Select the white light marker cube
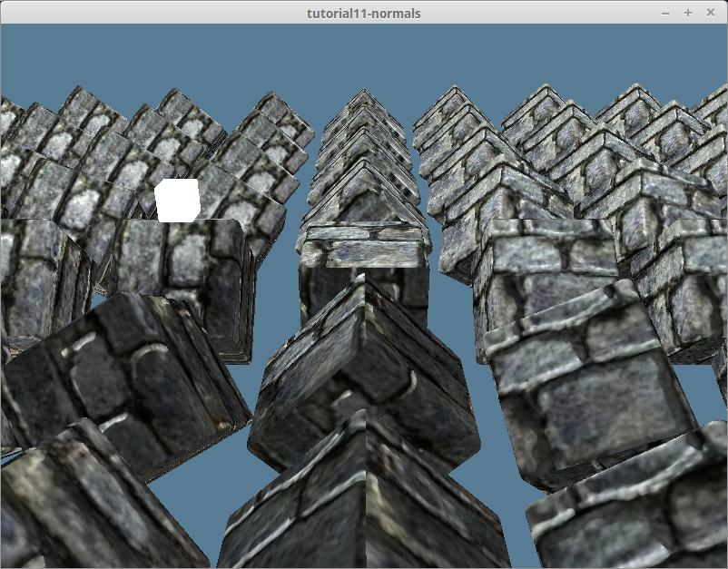728x569 pixels. pyautogui.click(x=177, y=201)
